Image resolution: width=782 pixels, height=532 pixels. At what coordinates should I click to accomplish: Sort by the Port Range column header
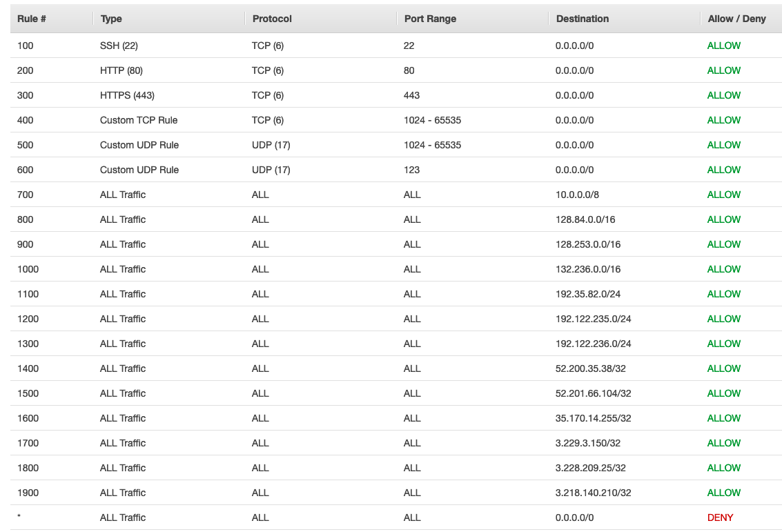pyautogui.click(x=430, y=19)
